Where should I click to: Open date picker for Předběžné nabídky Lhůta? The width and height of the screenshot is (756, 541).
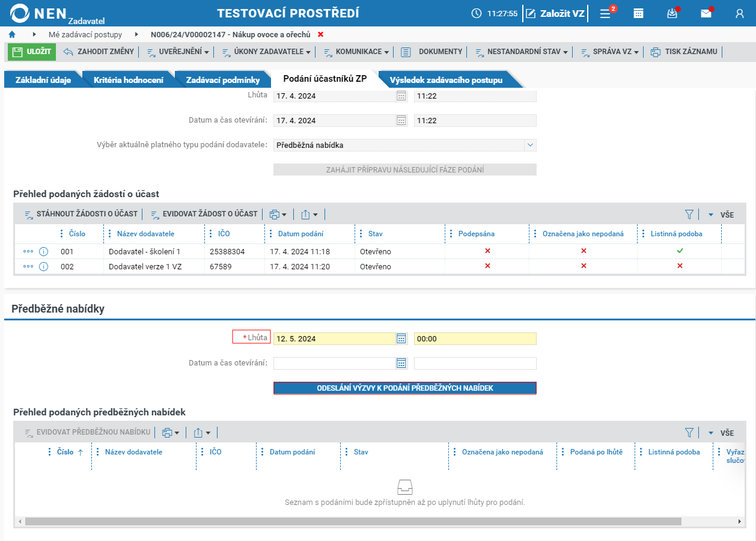click(x=401, y=339)
